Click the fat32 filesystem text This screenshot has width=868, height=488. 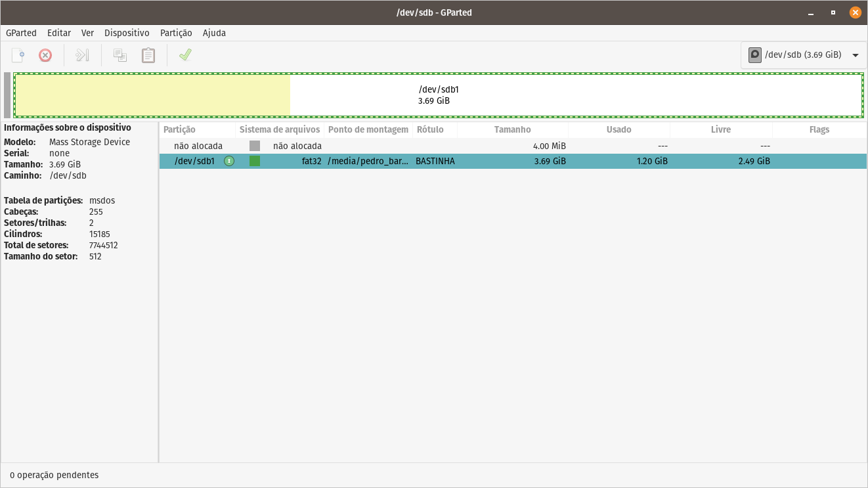click(312, 161)
